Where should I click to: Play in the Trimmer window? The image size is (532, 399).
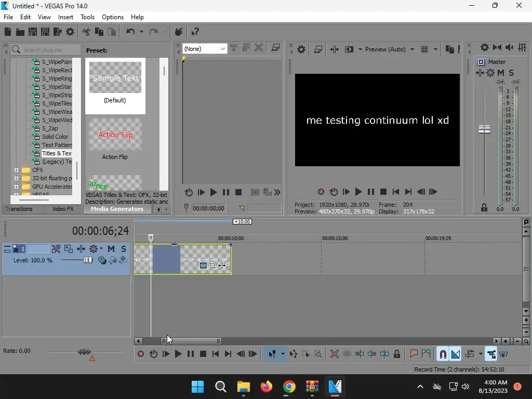coord(214,192)
